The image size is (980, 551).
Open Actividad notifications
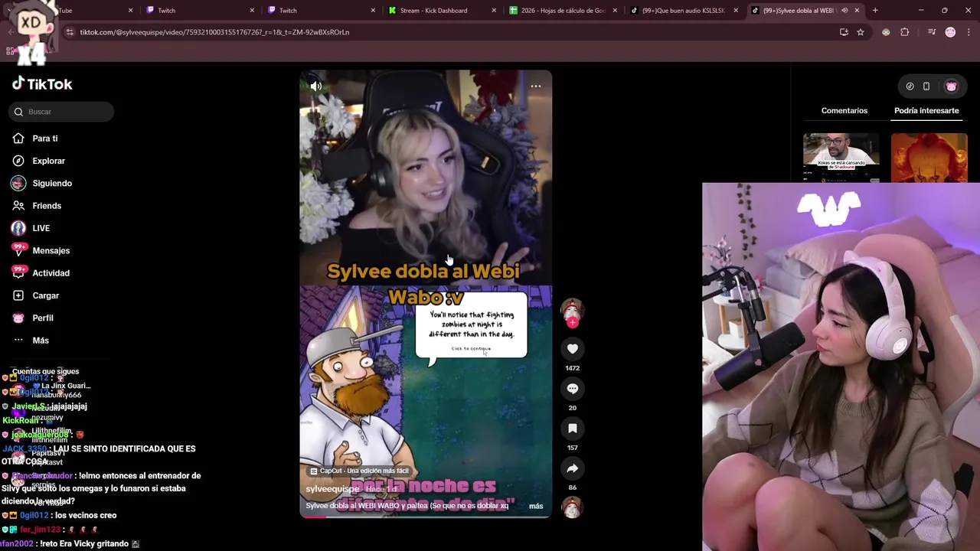pos(51,273)
